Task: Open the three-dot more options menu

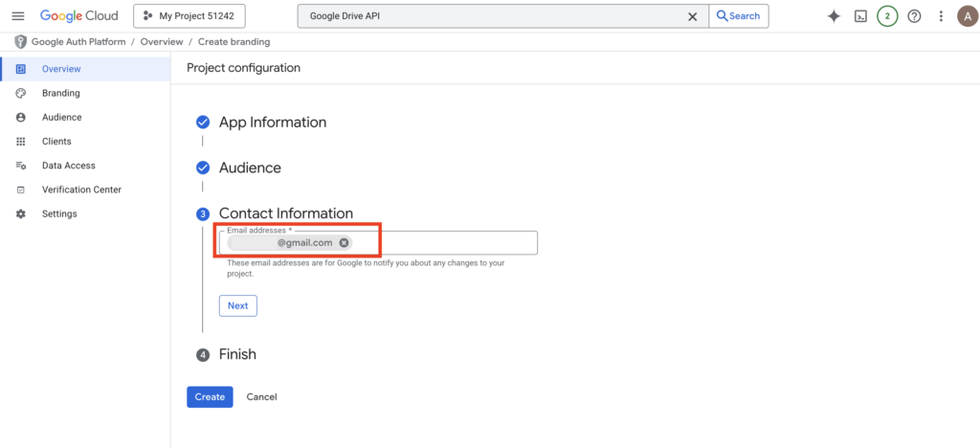Action: (x=941, y=16)
